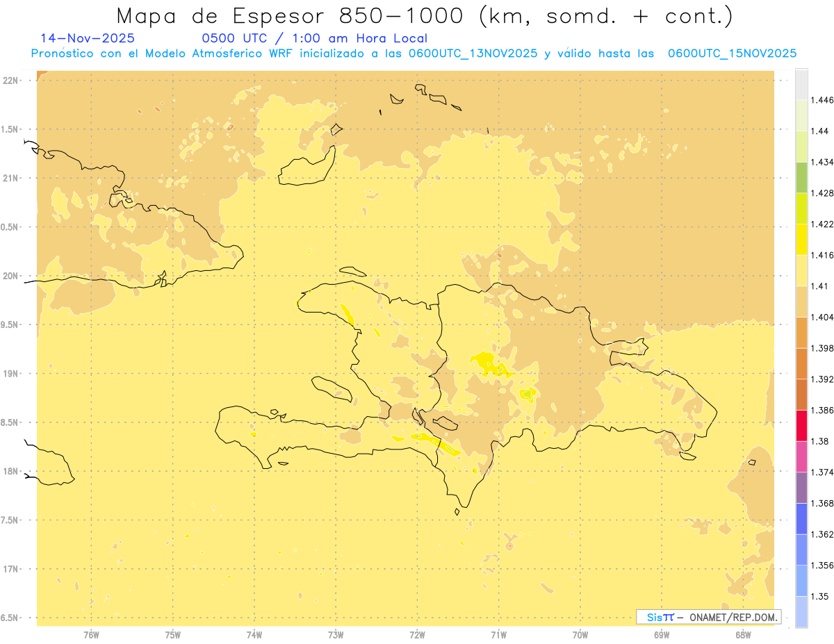Viewport: 834px width, 644px height.
Task: Click the '1.35' legend value
Action: tap(820, 597)
